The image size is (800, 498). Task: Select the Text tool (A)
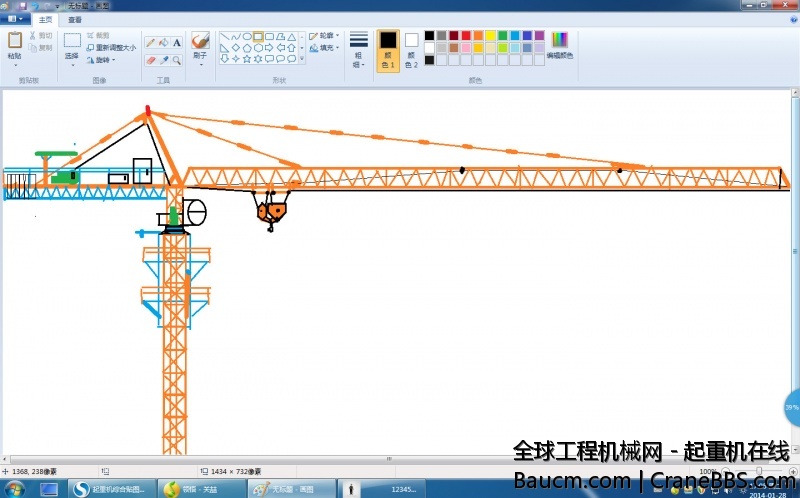tap(177, 43)
